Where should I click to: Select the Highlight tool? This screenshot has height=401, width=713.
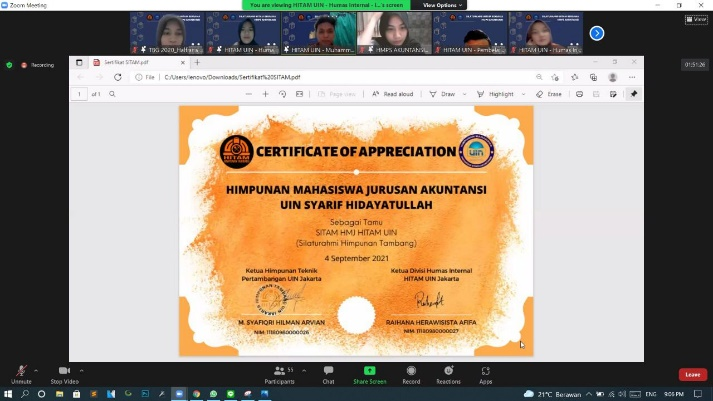495,94
